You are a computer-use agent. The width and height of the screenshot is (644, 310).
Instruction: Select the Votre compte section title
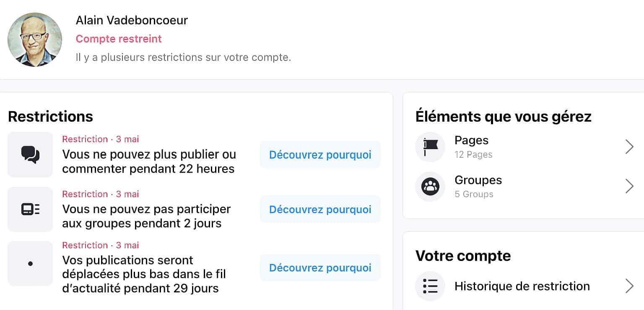pyautogui.click(x=463, y=255)
